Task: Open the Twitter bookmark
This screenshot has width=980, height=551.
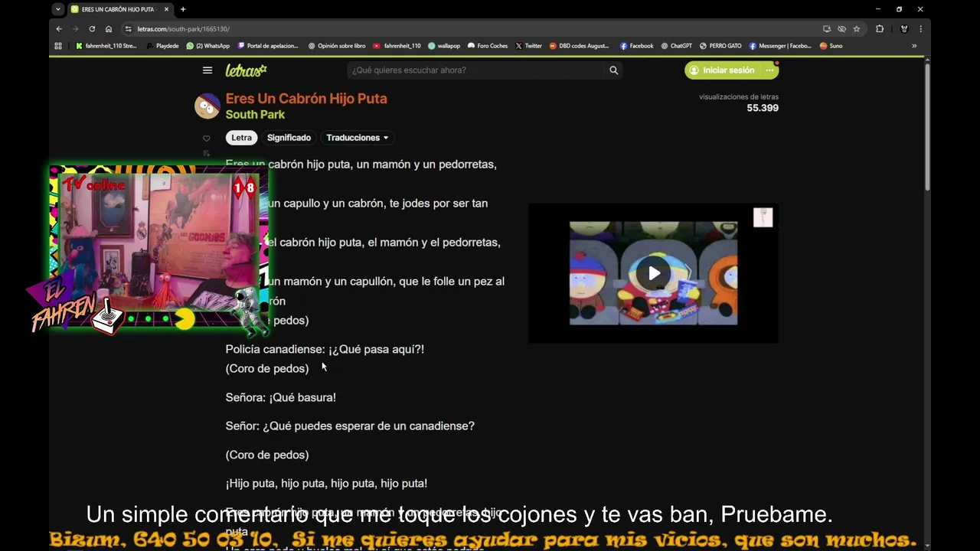Action: (x=528, y=46)
